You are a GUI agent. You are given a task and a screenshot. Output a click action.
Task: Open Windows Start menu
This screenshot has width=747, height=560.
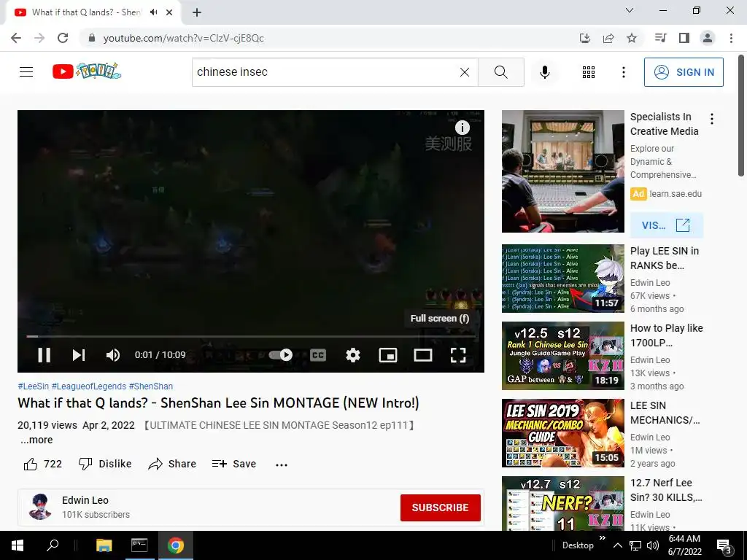[18, 545]
